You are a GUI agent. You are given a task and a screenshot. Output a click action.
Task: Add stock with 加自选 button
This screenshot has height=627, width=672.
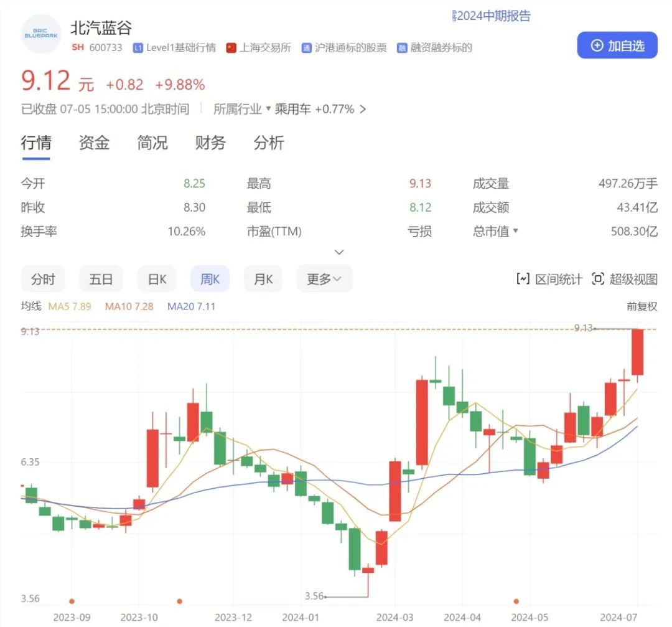[x=617, y=45]
